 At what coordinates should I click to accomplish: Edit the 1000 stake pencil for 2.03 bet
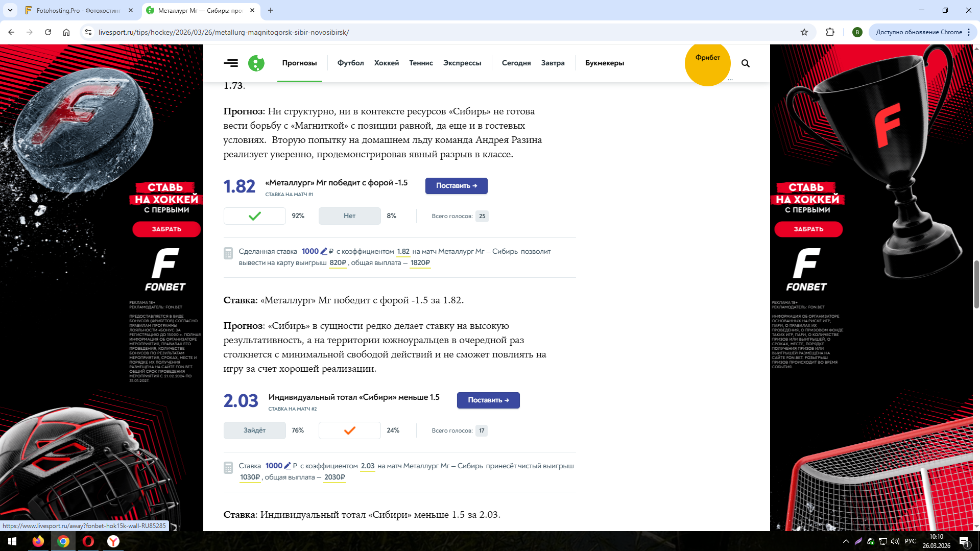(x=288, y=466)
